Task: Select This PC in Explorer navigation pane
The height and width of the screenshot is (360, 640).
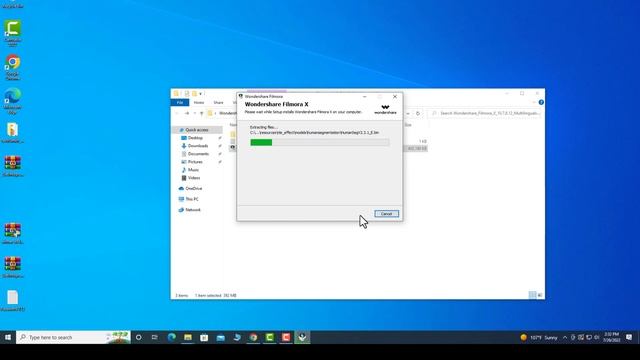Action: click(x=192, y=199)
